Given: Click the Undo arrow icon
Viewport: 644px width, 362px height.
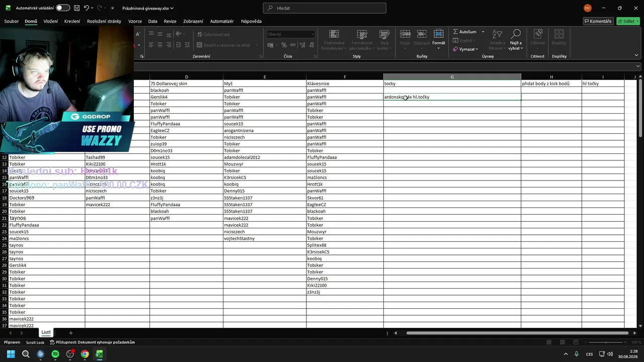Looking at the screenshot, I should point(87,8).
